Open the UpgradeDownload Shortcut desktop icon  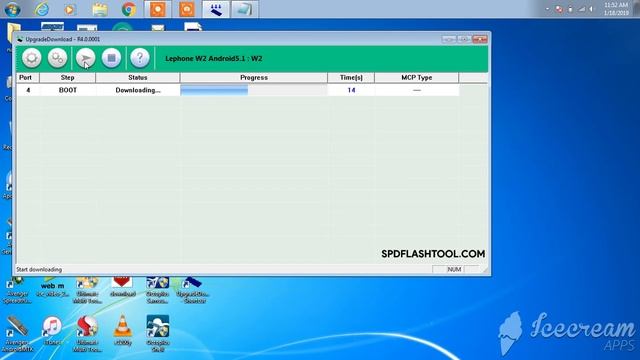pos(192,291)
